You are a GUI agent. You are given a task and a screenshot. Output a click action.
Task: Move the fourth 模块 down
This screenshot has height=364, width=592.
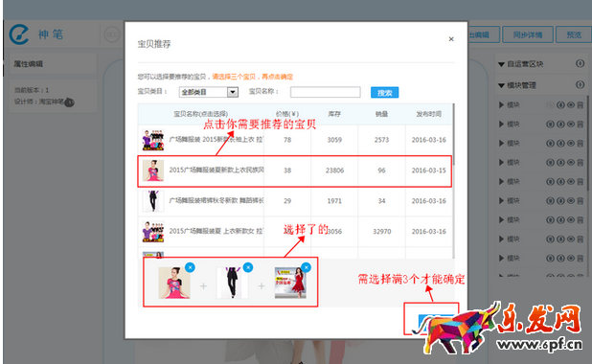(560, 163)
